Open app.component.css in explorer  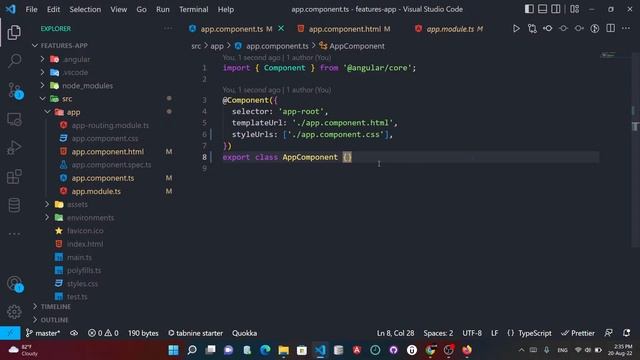click(x=105, y=138)
